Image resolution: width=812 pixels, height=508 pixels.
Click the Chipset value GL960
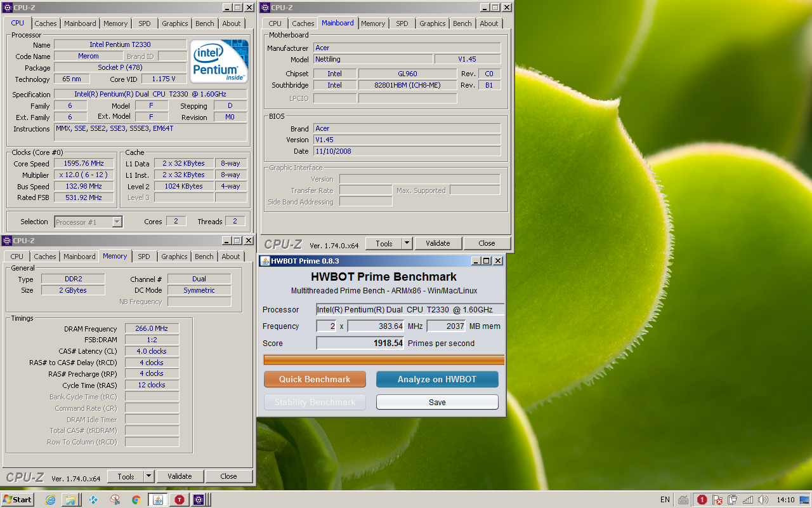pyautogui.click(x=407, y=74)
